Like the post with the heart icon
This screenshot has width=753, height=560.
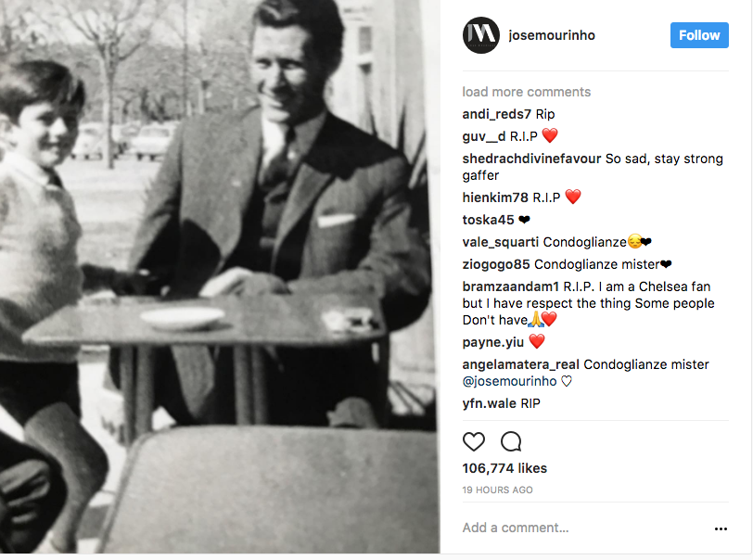474,441
